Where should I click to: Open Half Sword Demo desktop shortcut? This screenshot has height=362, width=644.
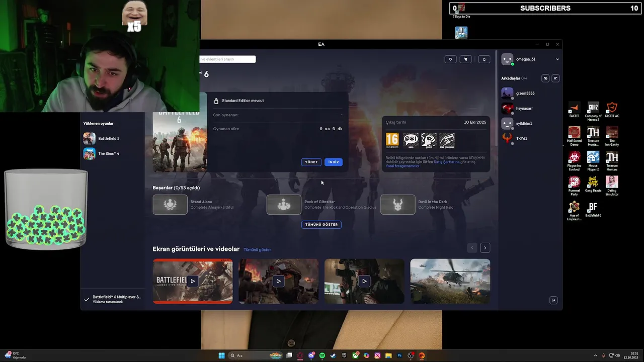coord(574,136)
